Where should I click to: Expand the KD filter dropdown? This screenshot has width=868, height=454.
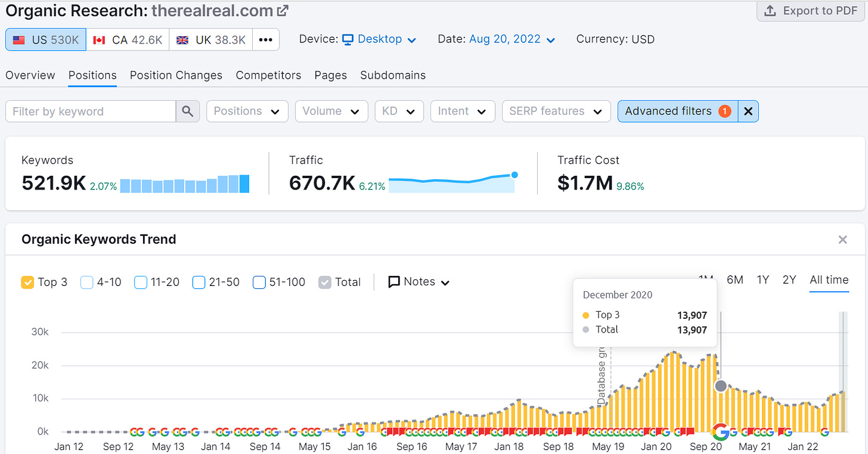click(x=399, y=111)
